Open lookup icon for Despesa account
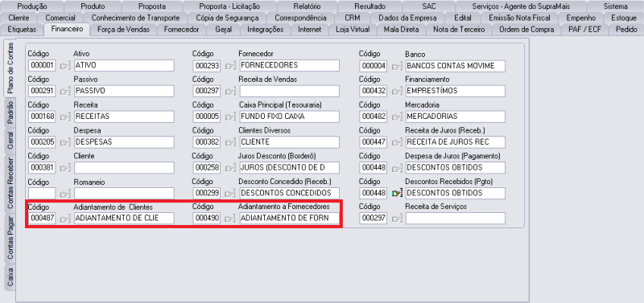Viewport: 644px width, 303px height. tap(65, 142)
